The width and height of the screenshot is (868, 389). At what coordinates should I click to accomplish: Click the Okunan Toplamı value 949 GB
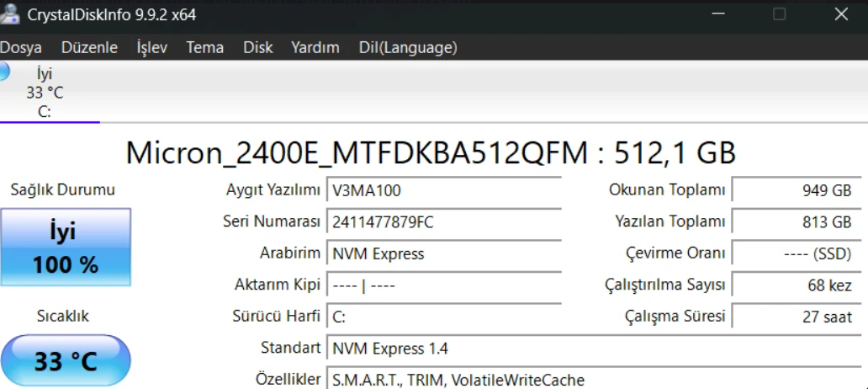(x=797, y=190)
